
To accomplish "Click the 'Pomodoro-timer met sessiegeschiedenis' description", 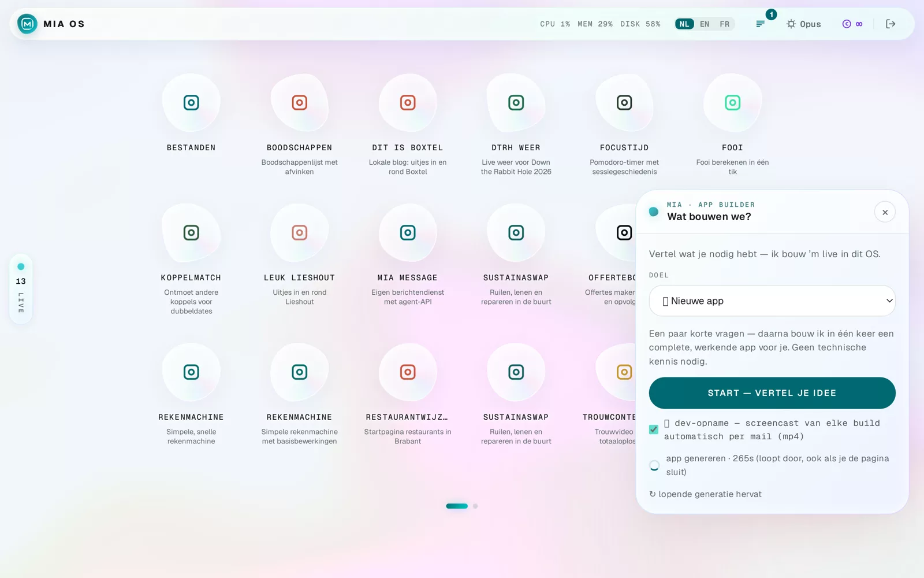I will point(624,167).
